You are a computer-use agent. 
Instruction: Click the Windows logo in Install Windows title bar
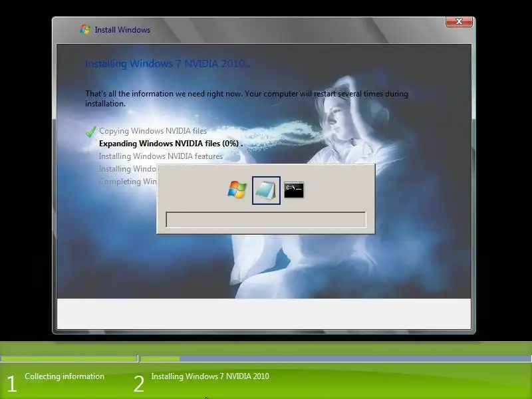[85, 29]
